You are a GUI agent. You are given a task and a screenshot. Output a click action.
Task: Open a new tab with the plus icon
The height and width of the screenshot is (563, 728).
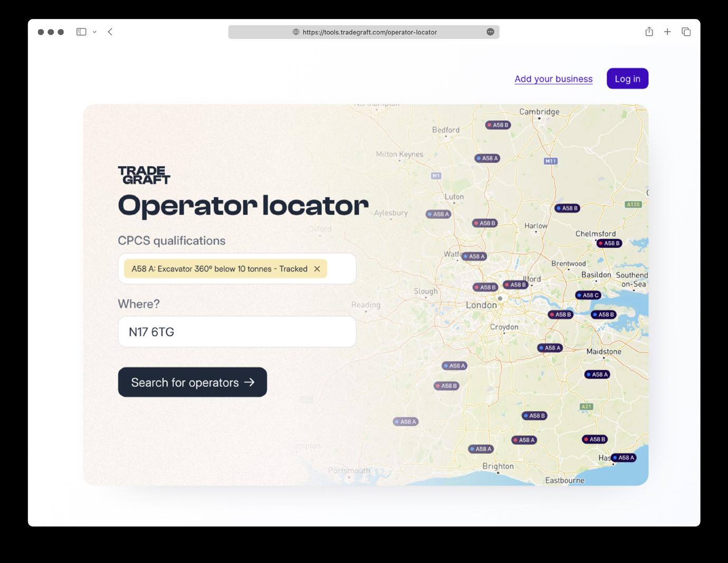(x=667, y=32)
